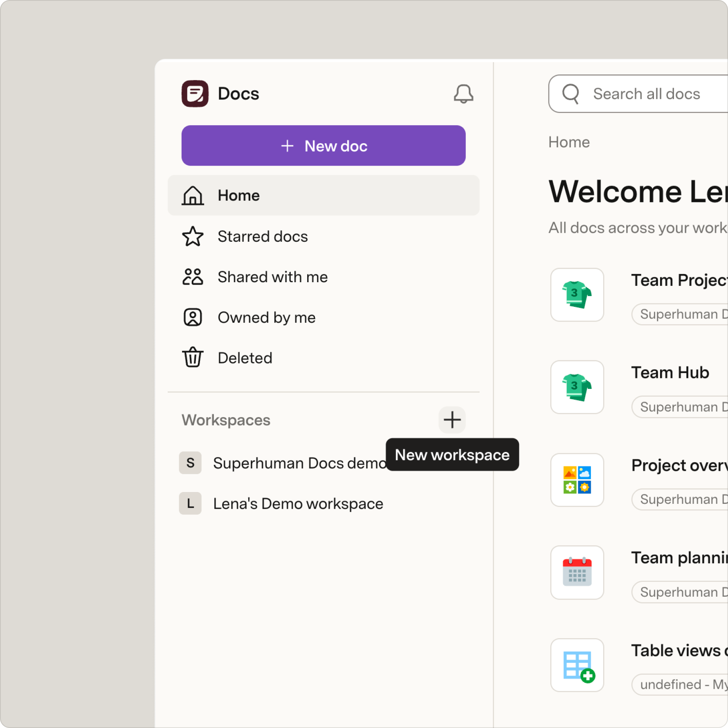Click the Superhuman tag under Project overview
Screen dimensions: 728x728
pos(680,499)
